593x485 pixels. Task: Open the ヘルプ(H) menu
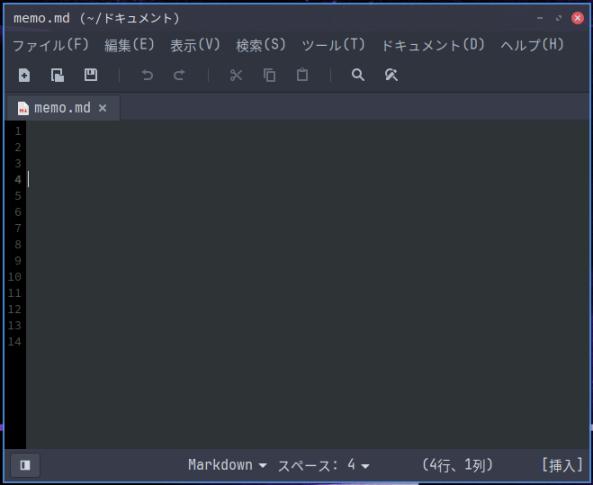(x=532, y=45)
